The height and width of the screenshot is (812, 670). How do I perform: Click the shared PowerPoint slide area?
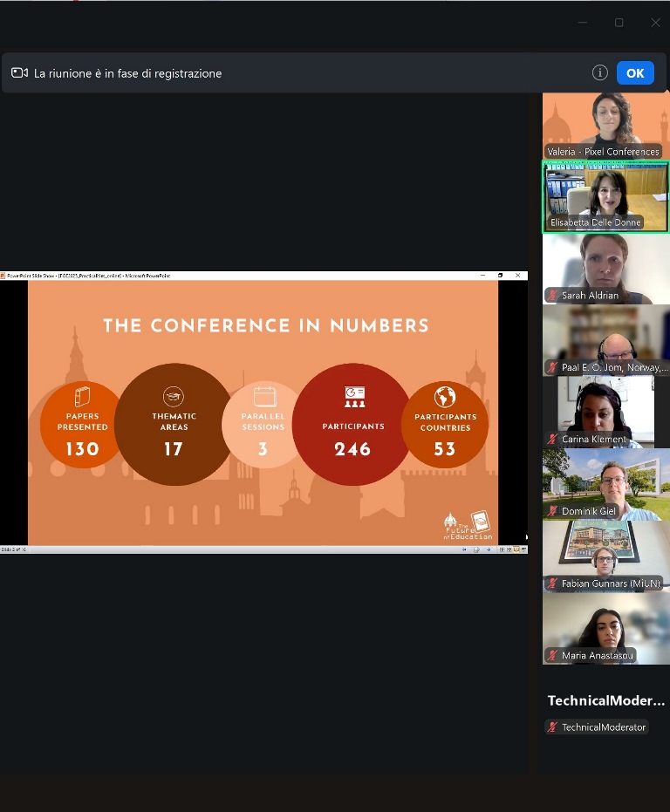pos(263,412)
